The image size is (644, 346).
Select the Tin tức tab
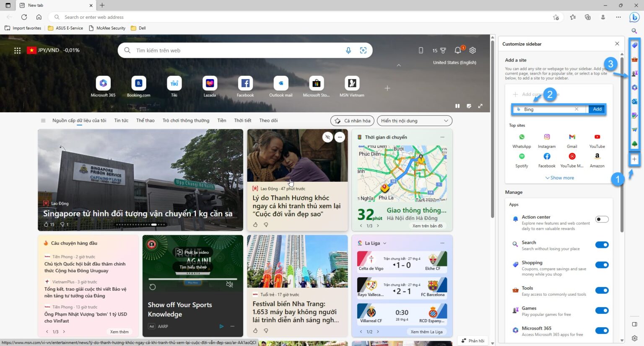pyautogui.click(x=121, y=120)
